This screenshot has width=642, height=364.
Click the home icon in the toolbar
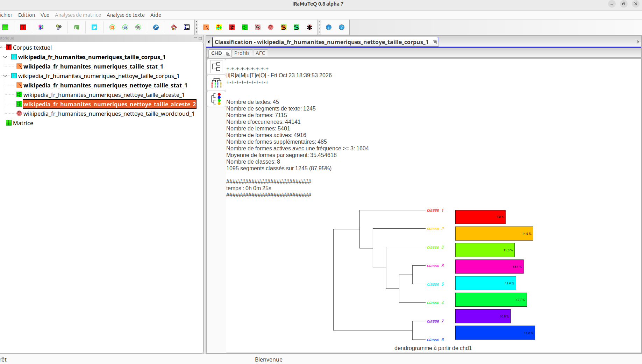click(174, 27)
